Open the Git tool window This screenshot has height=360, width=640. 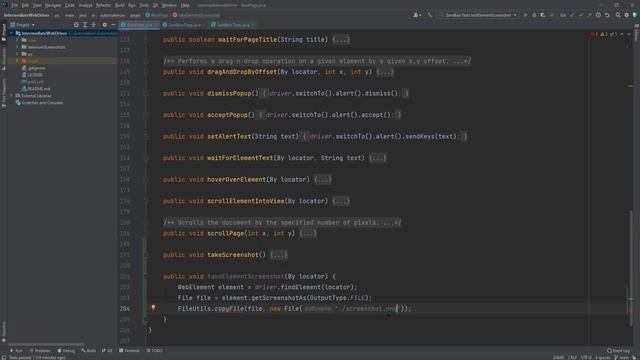107,351
